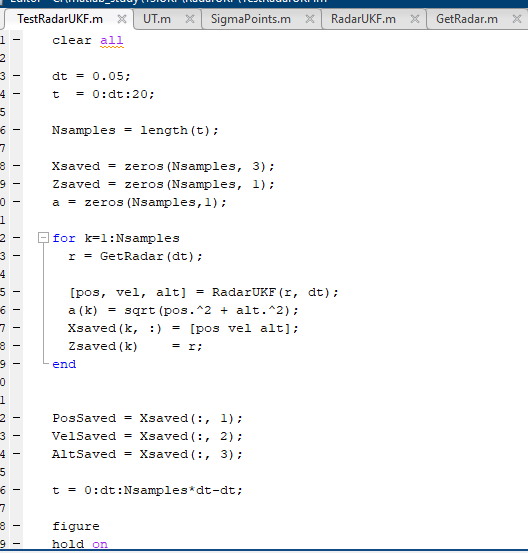Close the SigmaPoints.m tab
Image resolution: width=528 pixels, height=553 pixels.
point(310,19)
